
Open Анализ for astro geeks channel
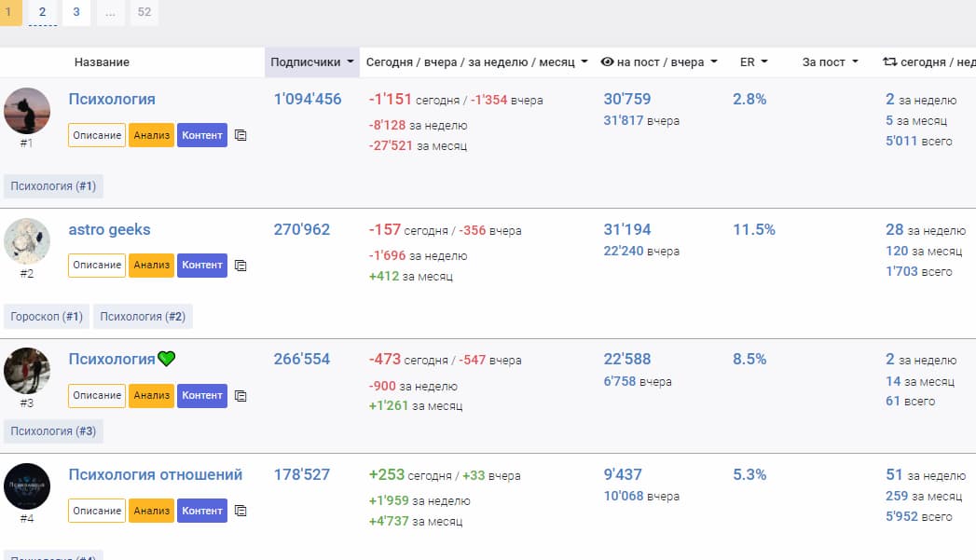[151, 266]
